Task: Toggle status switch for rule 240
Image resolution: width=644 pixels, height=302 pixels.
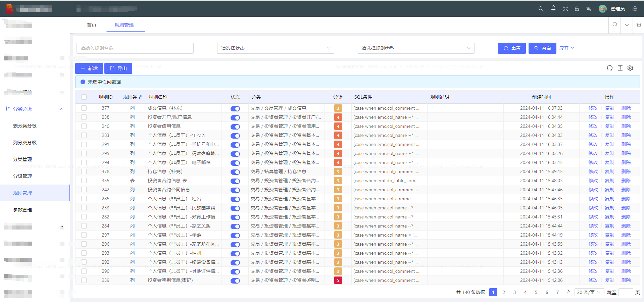Action: pyautogui.click(x=235, y=127)
